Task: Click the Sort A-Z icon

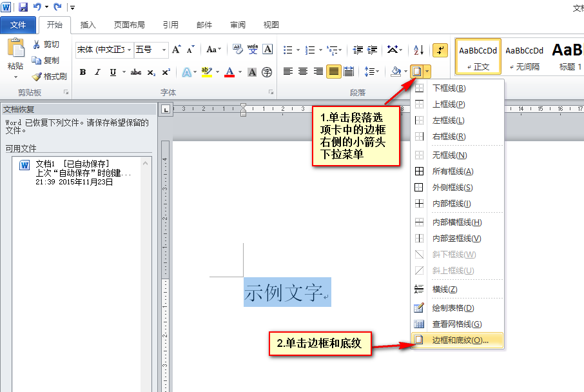Action: point(418,50)
